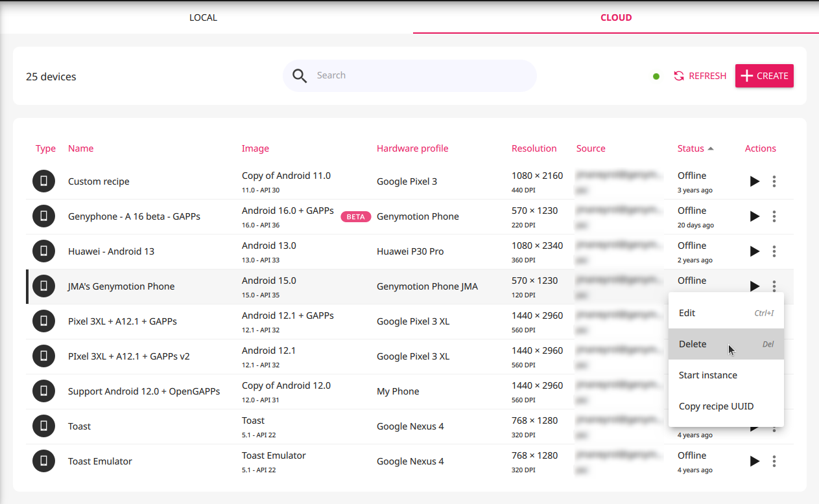Click the Type column header
The height and width of the screenshot is (504, 819).
tap(45, 148)
